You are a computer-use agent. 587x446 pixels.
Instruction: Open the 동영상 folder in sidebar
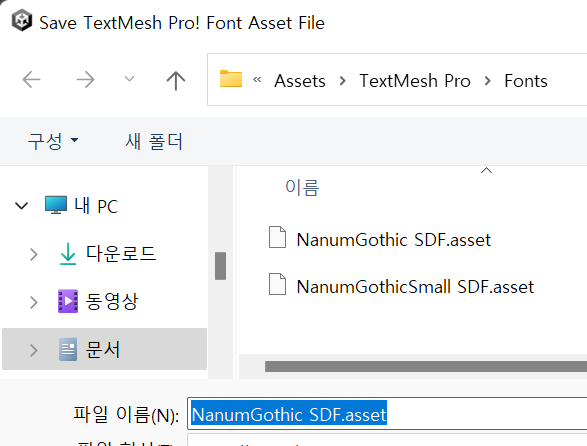pos(112,301)
